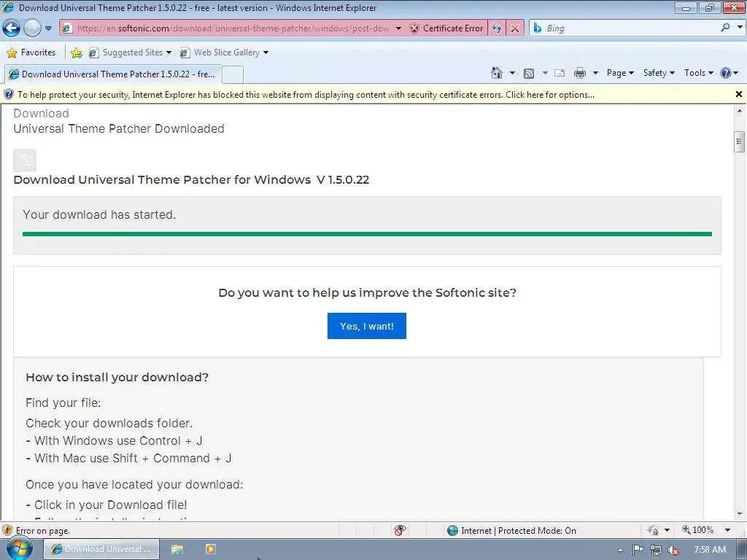The height and width of the screenshot is (560, 747).
Task: Open Windows Media Player from the taskbar
Action: click(x=210, y=549)
